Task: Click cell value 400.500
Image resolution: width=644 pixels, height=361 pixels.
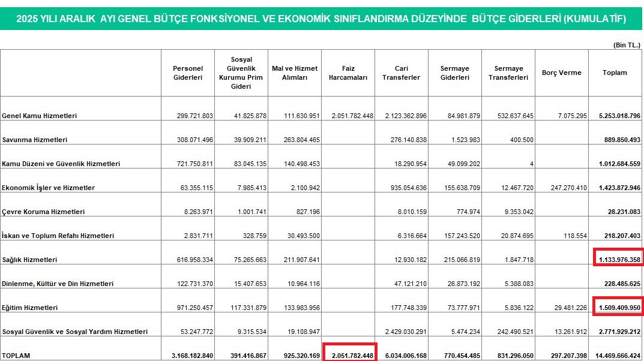Action: tap(522, 140)
